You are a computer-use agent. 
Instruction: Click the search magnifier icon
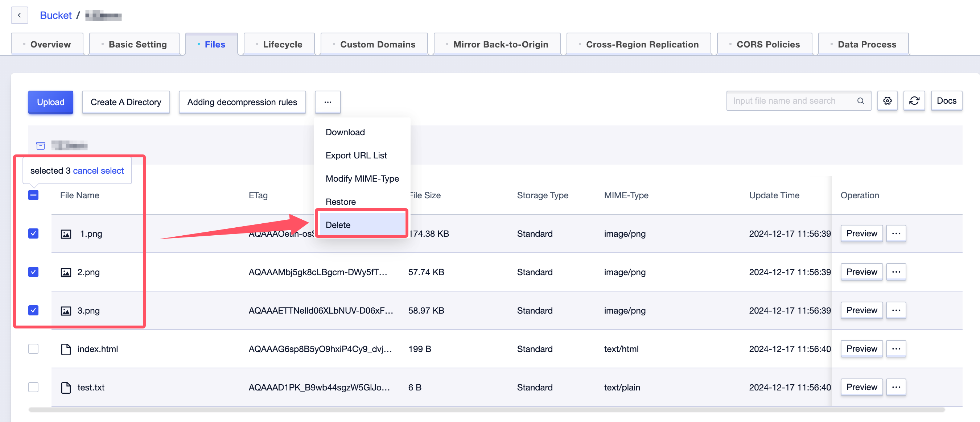[861, 101]
